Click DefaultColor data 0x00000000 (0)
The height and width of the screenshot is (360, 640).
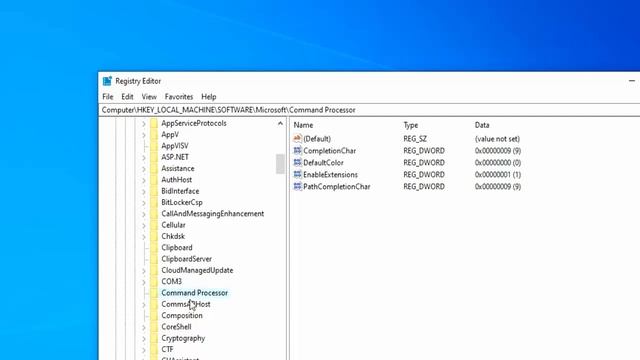point(498,162)
